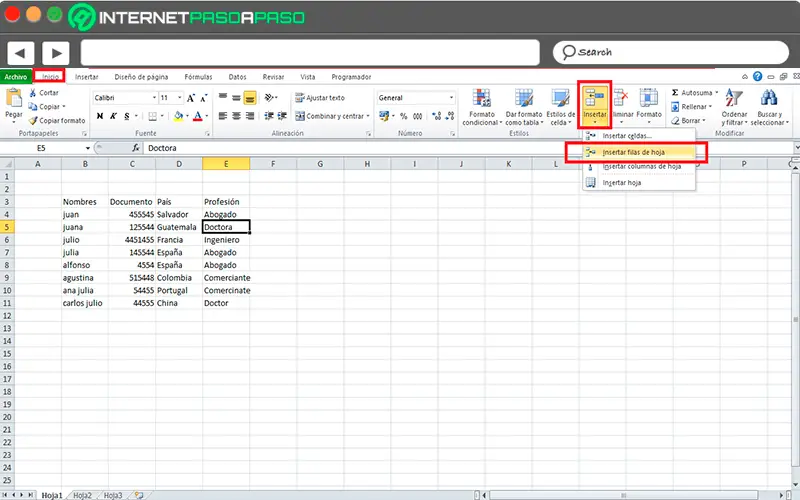Choose Insertar celdas... menu entry
Viewport: 800px width, 500px height.
[639, 136]
